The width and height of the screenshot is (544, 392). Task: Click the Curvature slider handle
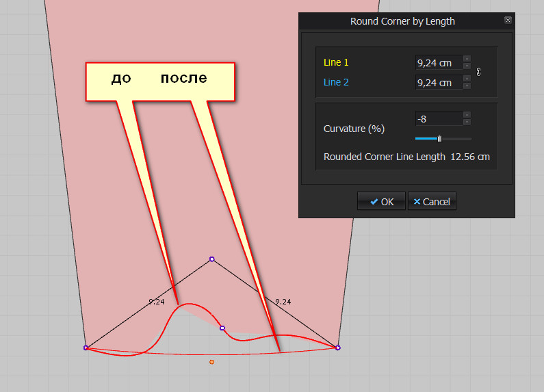tap(439, 138)
